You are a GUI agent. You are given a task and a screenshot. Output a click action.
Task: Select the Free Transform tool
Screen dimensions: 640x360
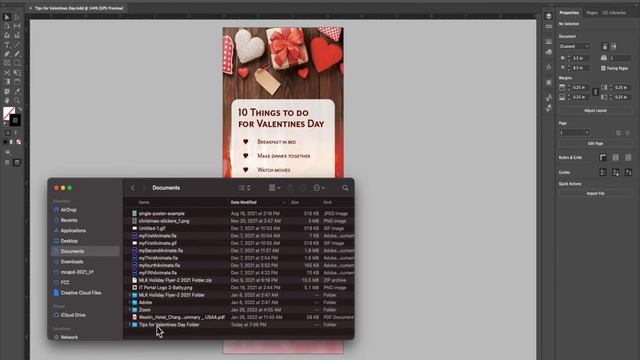[17, 73]
